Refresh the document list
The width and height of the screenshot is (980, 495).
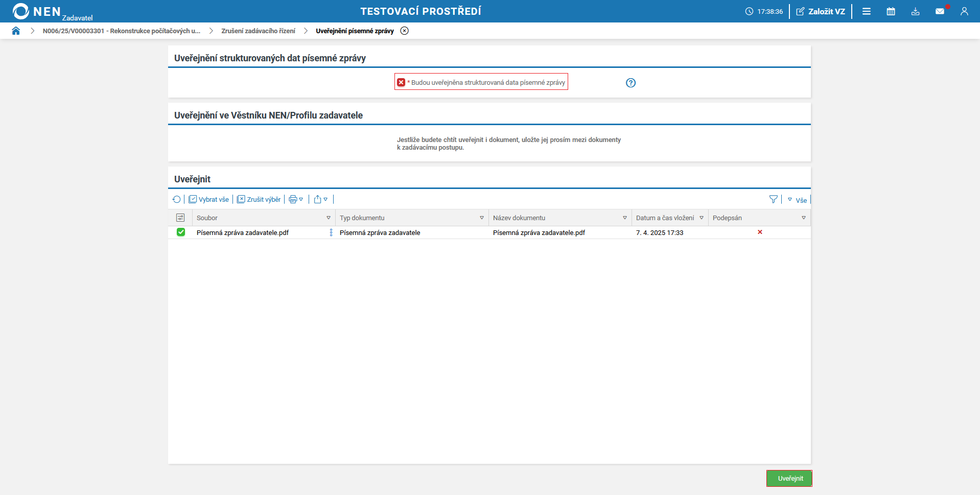click(177, 199)
